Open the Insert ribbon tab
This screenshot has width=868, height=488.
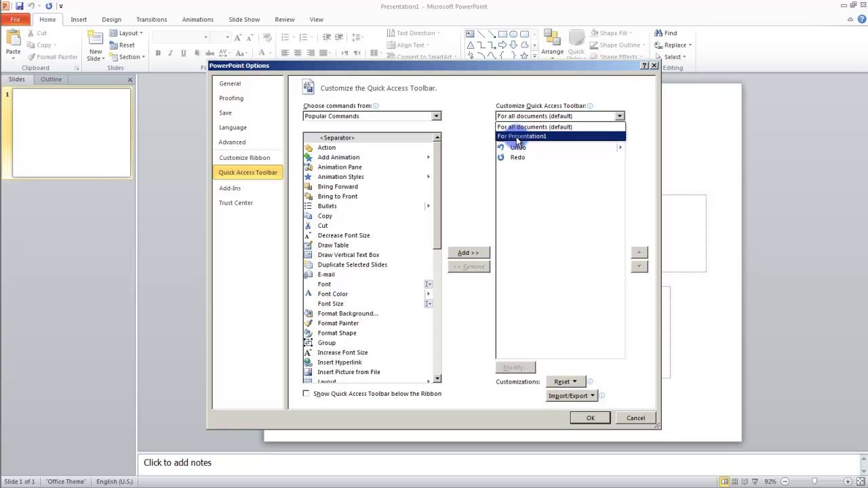click(x=79, y=20)
